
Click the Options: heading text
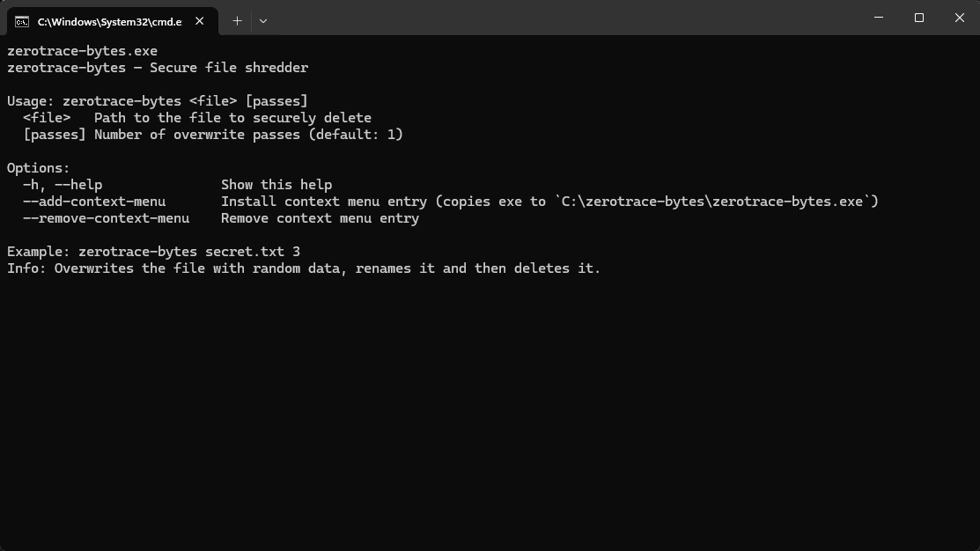tap(38, 167)
